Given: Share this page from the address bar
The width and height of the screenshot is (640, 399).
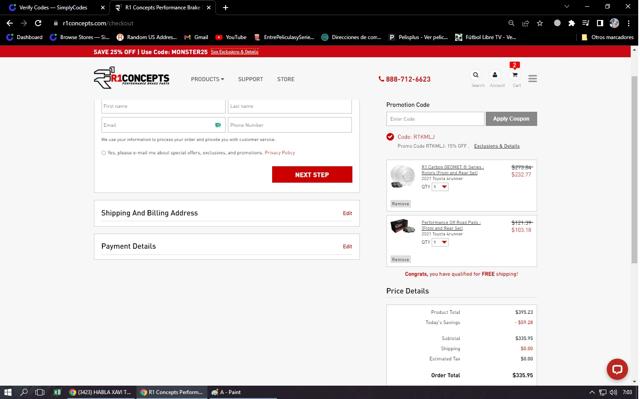Looking at the screenshot, I should point(525,23).
